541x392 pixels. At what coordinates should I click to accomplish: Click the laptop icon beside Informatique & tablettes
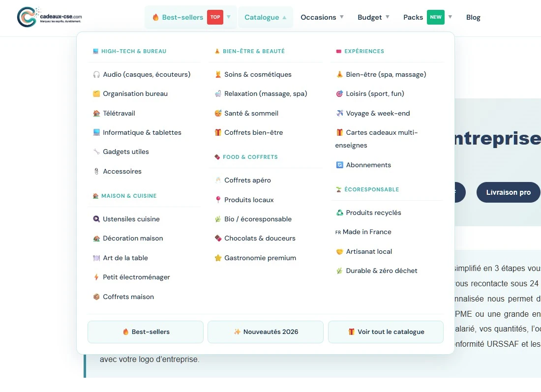[x=96, y=132]
